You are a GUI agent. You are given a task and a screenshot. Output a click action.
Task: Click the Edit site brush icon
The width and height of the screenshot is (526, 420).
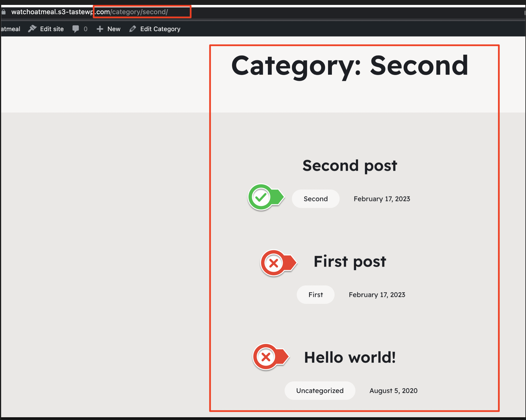(32, 29)
